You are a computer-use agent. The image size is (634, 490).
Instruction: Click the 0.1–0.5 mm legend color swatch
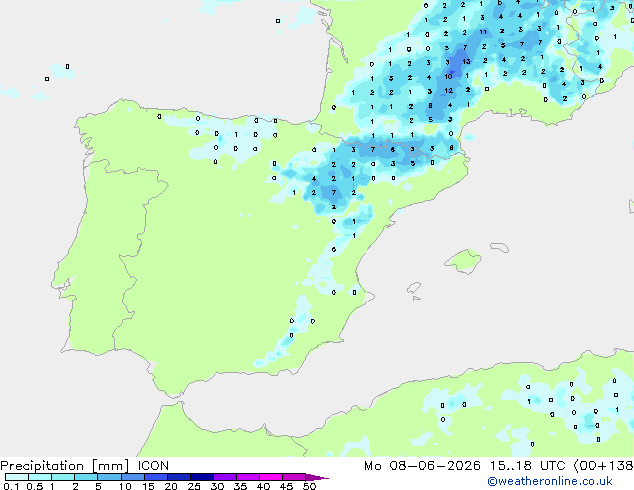pyautogui.click(x=17, y=477)
